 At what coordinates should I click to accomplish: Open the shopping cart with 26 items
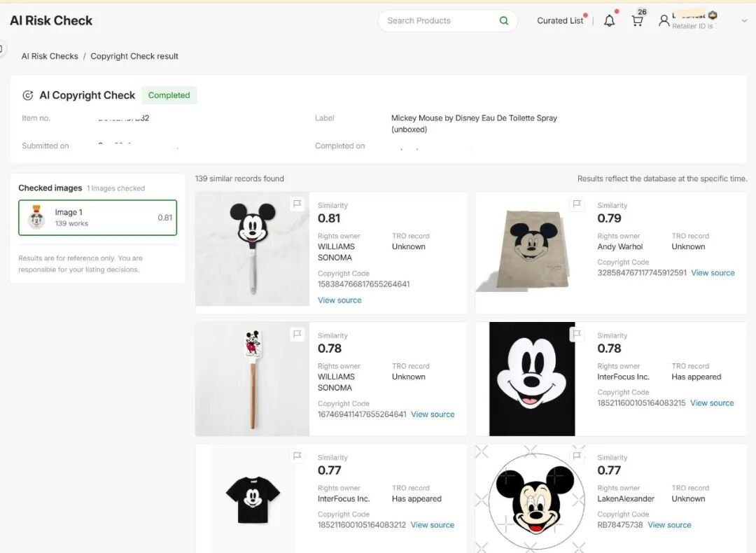click(x=637, y=21)
